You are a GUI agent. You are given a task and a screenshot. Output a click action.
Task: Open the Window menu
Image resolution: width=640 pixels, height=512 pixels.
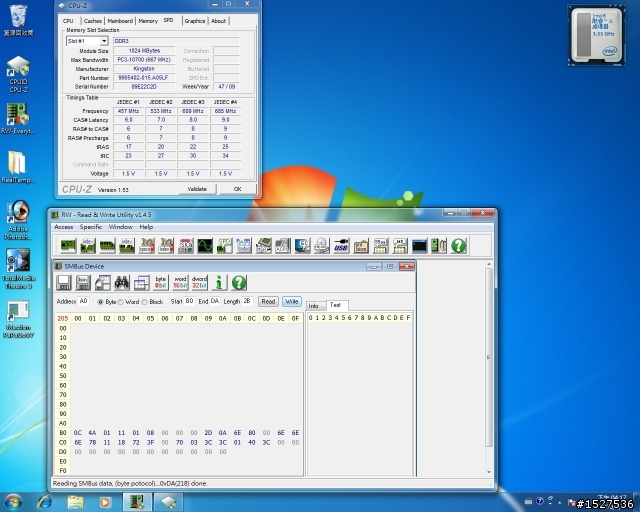(x=120, y=227)
